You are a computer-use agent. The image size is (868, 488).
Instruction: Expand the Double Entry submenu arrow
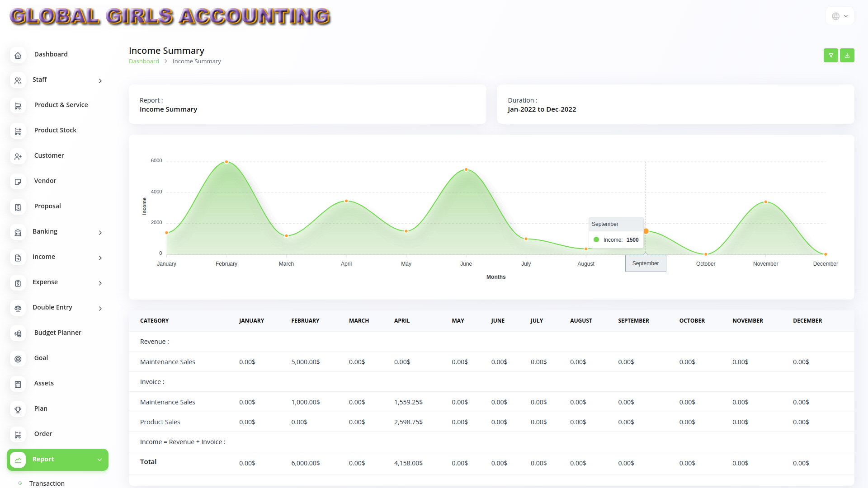(100, 309)
